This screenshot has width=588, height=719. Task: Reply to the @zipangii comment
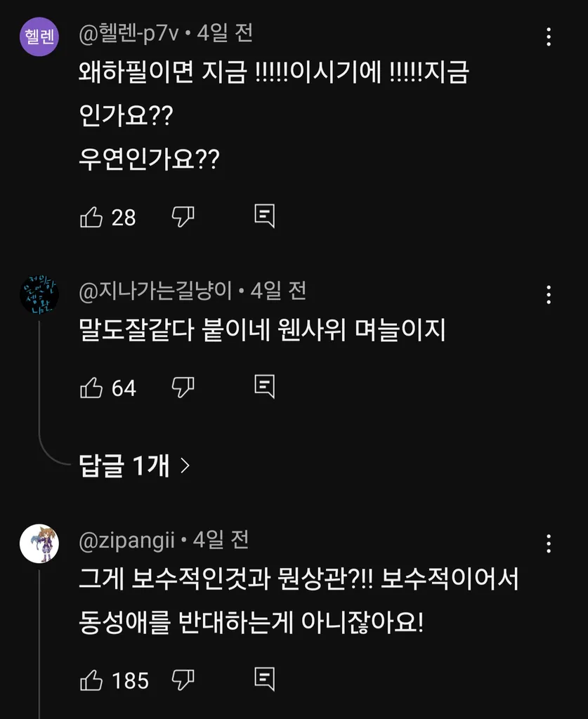point(265,679)
